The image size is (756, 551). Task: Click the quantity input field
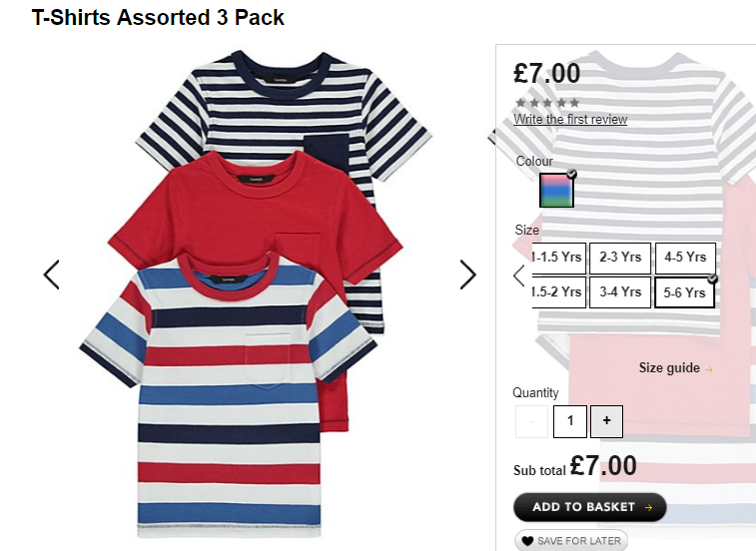pos(570,421)
